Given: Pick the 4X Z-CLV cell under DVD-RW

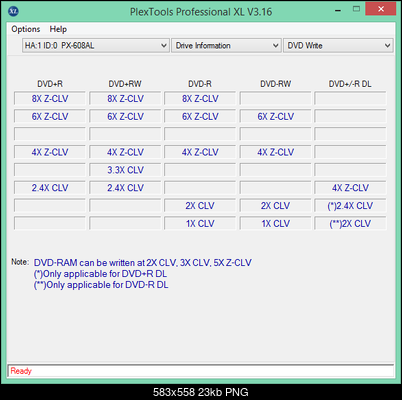Looking at the screenshot, I should pos(275,152).
